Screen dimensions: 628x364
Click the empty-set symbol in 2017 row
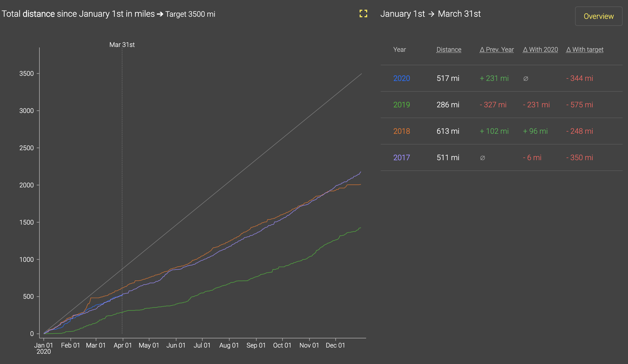(x=482, y=158)
